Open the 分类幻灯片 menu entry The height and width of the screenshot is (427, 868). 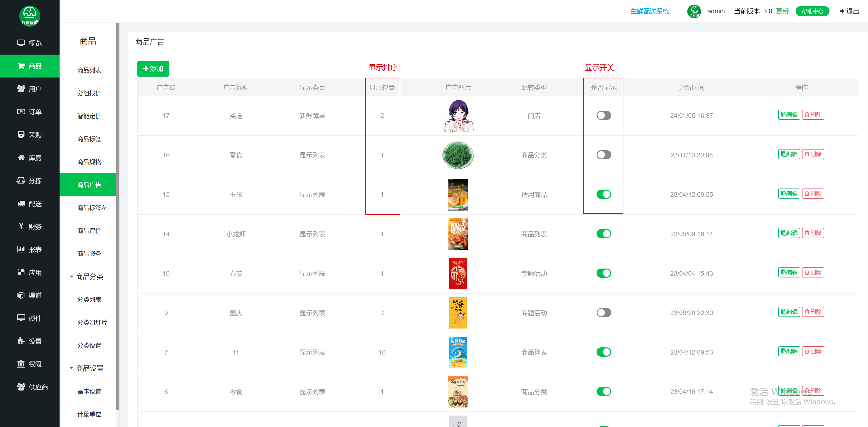coord(92,322)
